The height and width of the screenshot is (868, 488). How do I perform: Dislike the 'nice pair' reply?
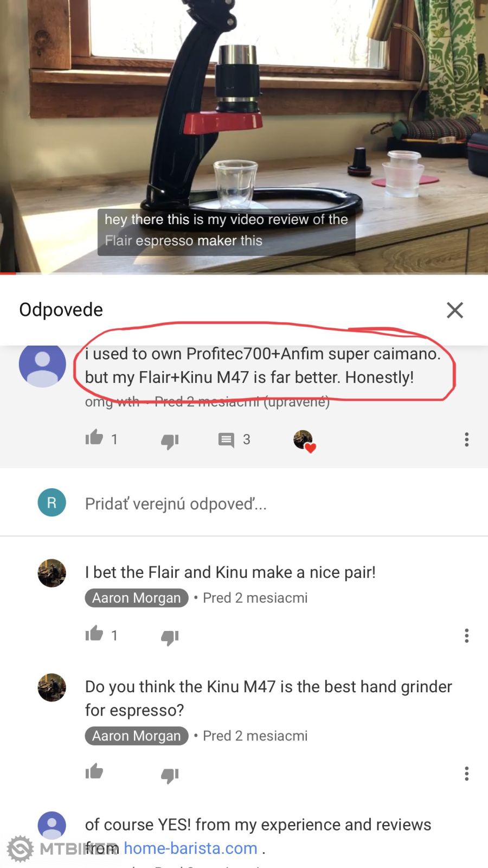coord(170,637)
